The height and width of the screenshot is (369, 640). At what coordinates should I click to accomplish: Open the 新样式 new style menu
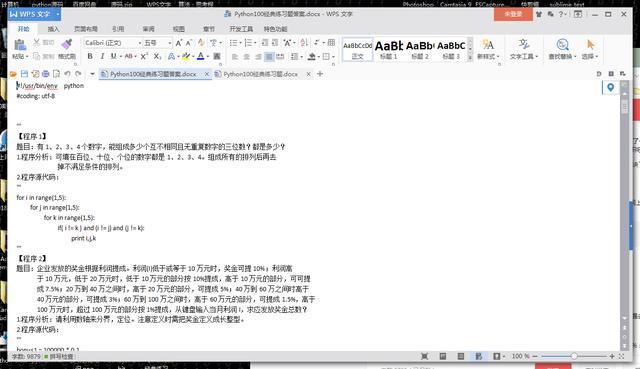488,49
